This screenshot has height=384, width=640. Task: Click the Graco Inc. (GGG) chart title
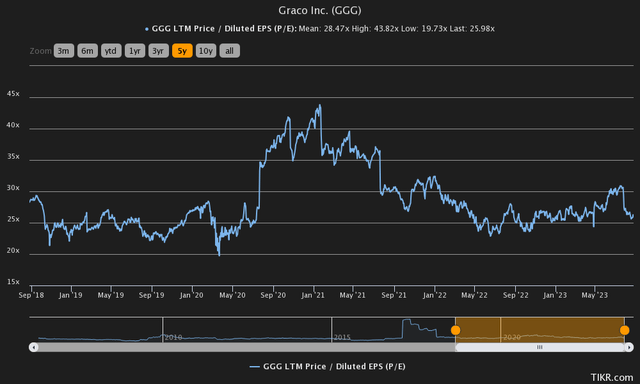320,10
